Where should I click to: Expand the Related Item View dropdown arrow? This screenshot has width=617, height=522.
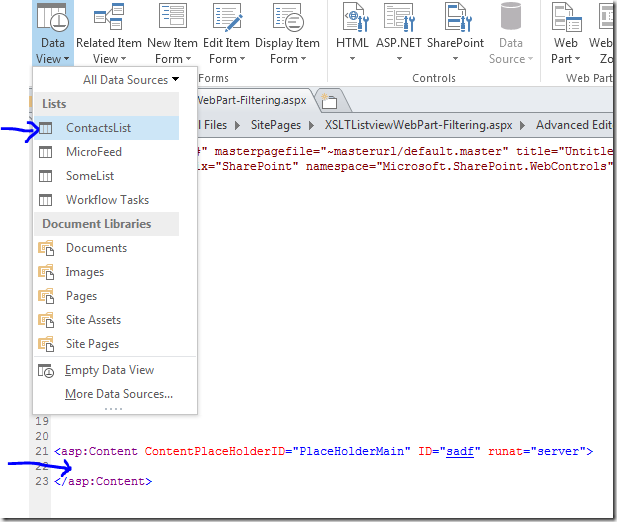tap(122, 60)
